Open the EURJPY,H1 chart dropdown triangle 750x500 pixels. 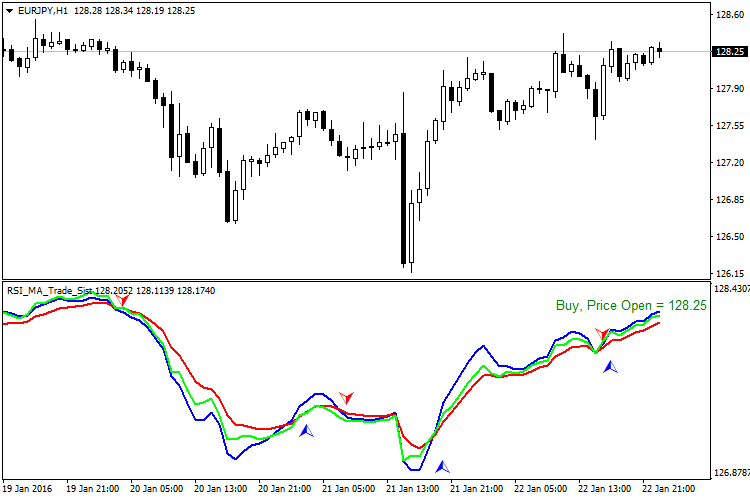9,11
